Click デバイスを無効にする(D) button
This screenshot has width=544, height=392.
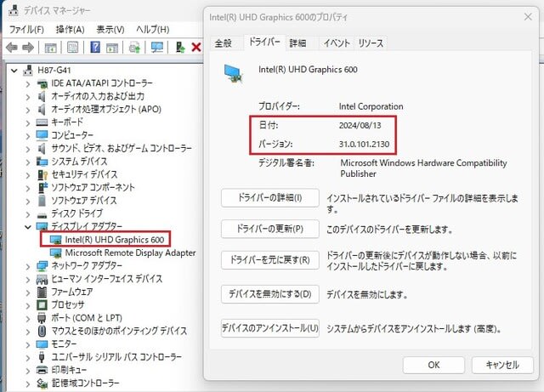coord(270,294)
